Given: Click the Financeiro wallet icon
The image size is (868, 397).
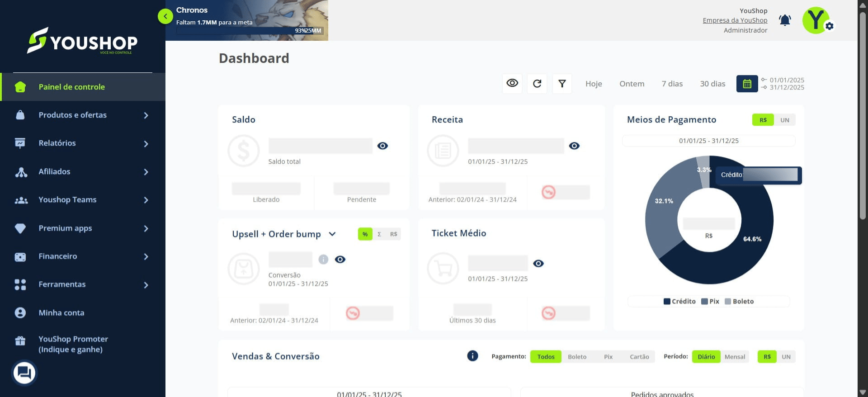Looking at the screenshot, I should (x=20, y=257).
